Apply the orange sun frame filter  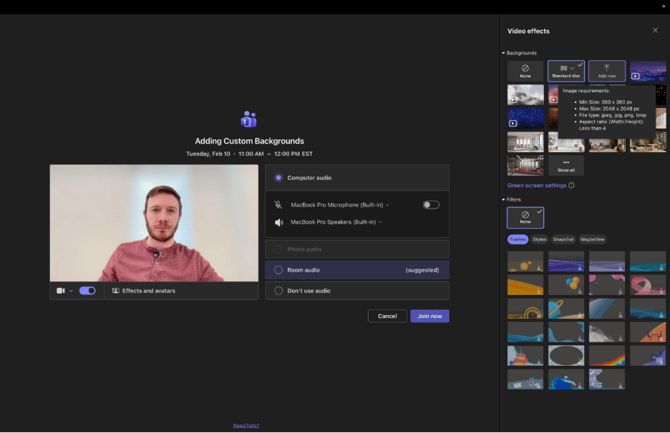[525, 262]
